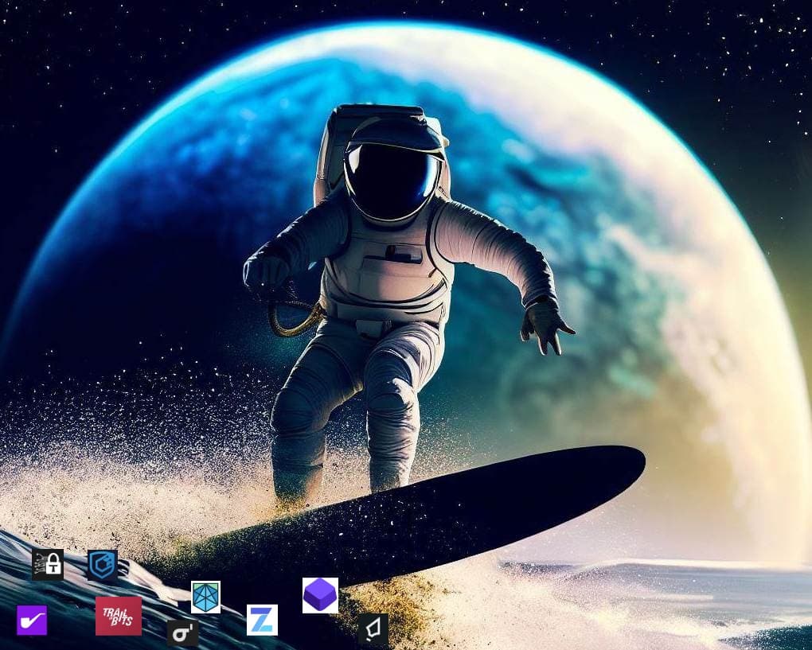
Task: Open the white padlock circuit icon
Action: click(x=48, y=564)
